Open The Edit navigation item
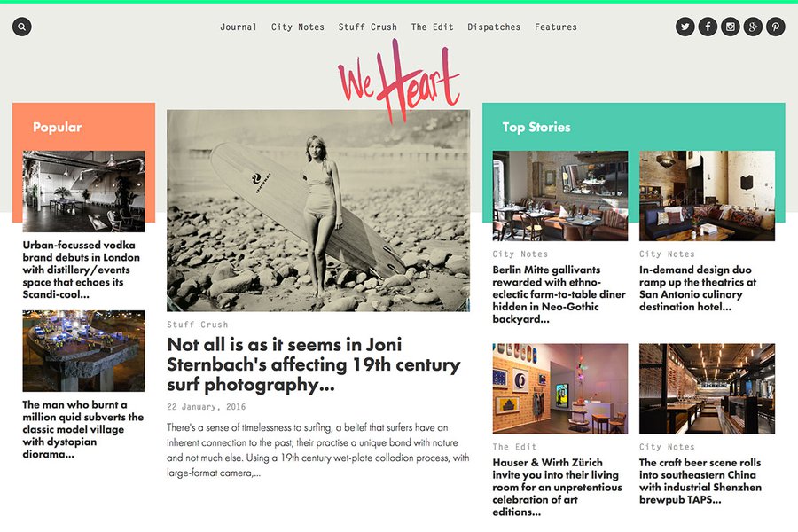 432,27
